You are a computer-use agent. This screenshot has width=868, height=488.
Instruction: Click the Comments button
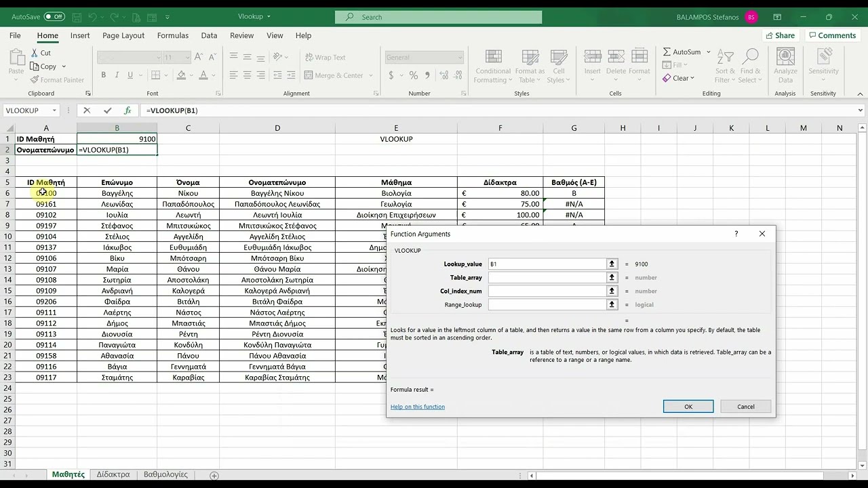click(831, 35)
